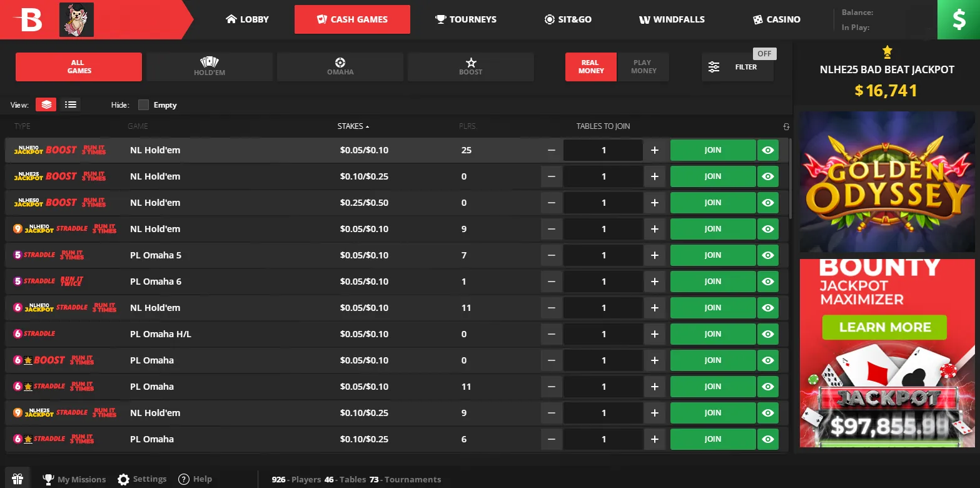Join the first NL Hold'em $0.05/$0.10 table
The height and width of the screenshot is (488, 980).
(x=713, y=150)
